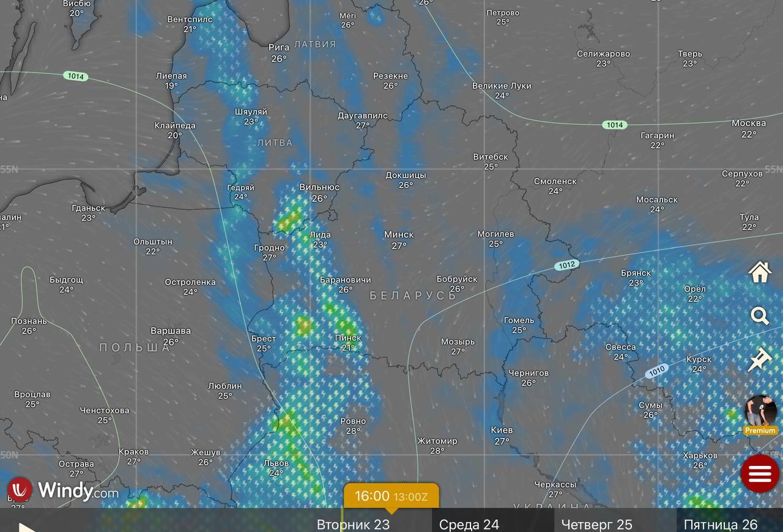Select the Пинск city label
The width and height of the screenshot is (783, 532).
(348, 338)
